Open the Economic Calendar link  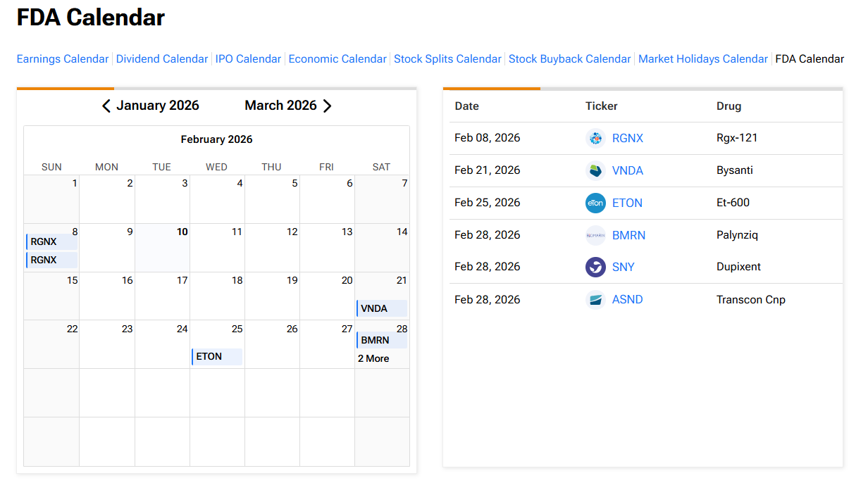(337, 59)
